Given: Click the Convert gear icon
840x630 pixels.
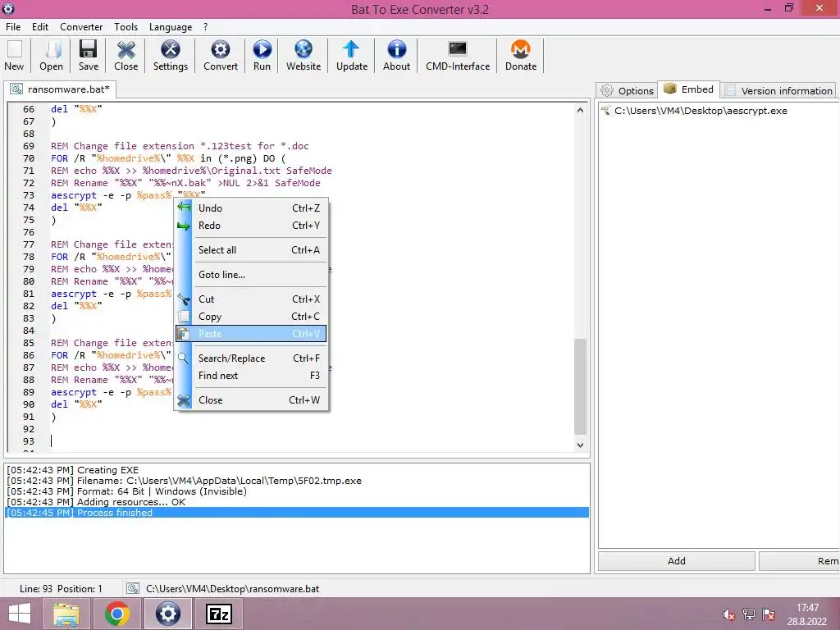Looking at the screenshot, I should [220, 55].
